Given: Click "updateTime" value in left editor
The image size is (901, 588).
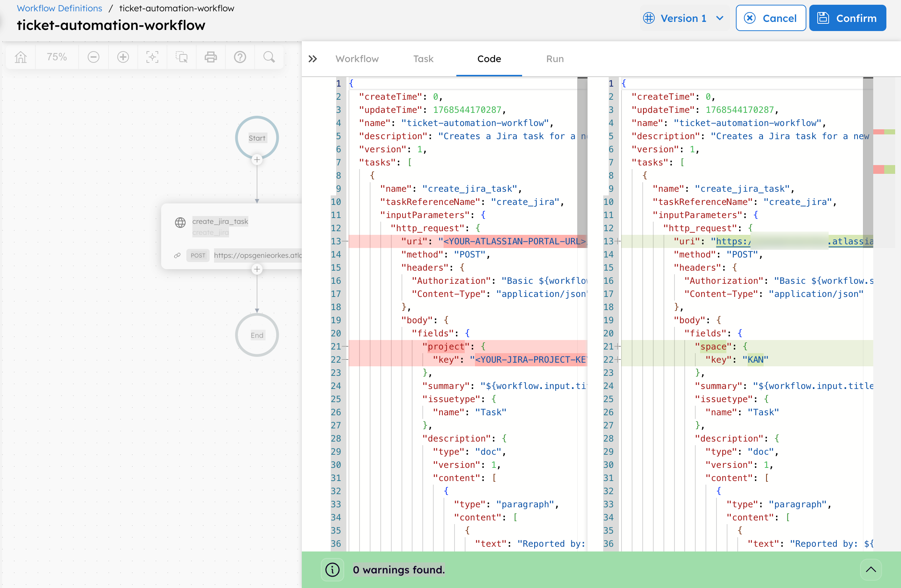Looking at the screenshot, I should [x=467, y=110].
